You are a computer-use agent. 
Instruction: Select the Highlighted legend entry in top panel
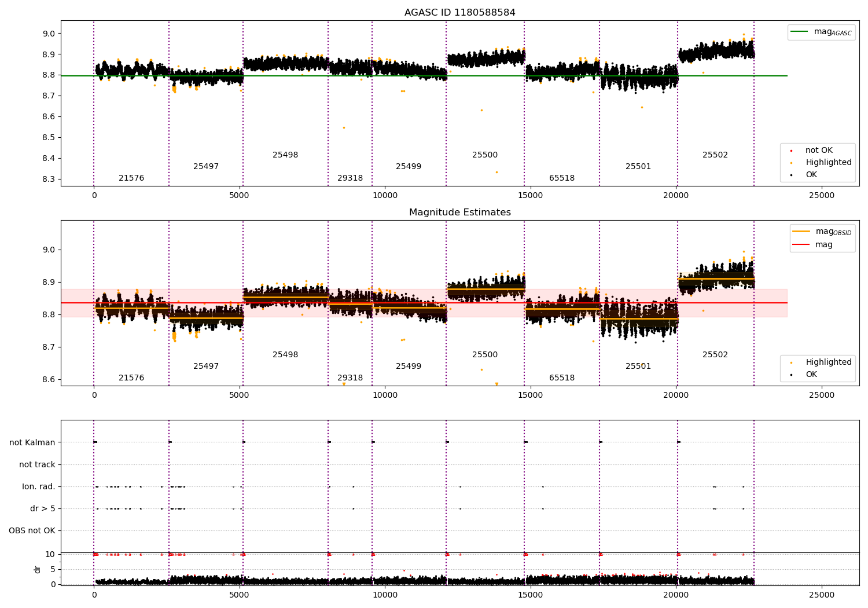[822, 163]
